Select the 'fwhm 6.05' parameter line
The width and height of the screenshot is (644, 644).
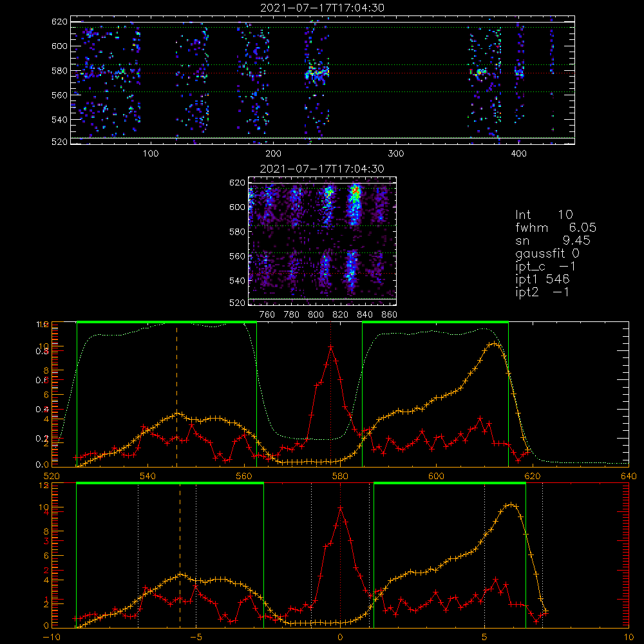coord(555,227)
